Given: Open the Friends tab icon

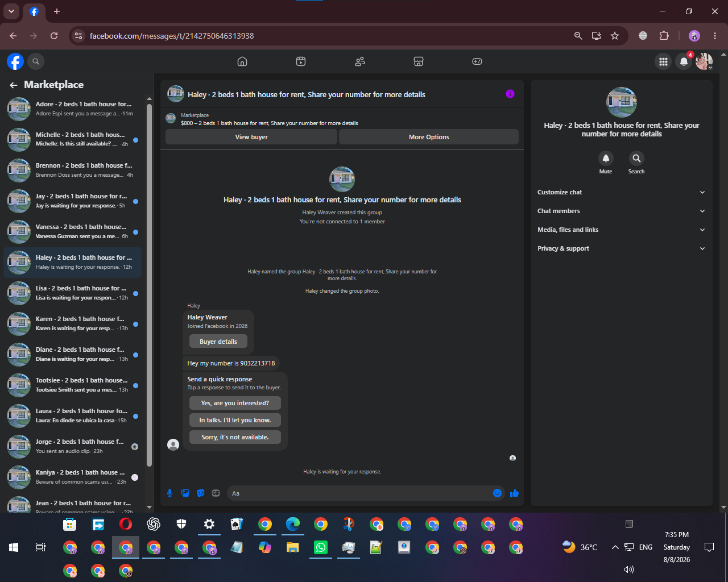Looking at the screenshot, I should coord(360,61).
